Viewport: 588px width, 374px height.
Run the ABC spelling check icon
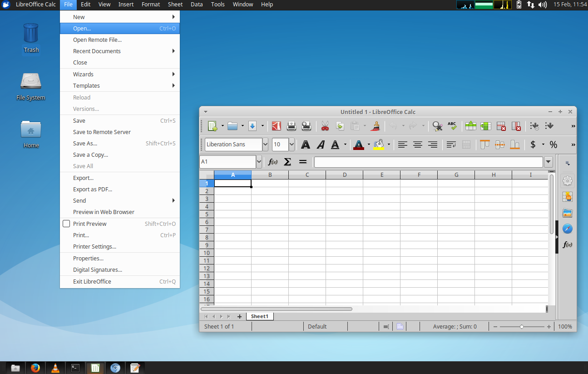point(452,126)
